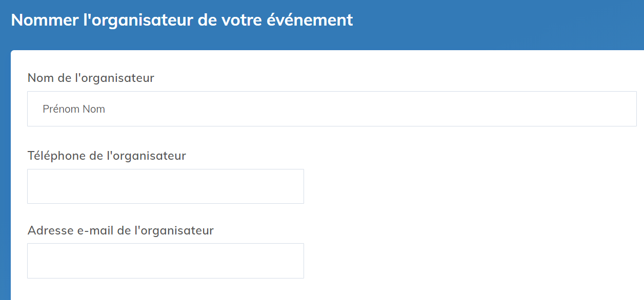Click the "Prénom Nom" placeholder text
Image resolution: width=644 pixels, height=300 pixels.
pos(74,109)
